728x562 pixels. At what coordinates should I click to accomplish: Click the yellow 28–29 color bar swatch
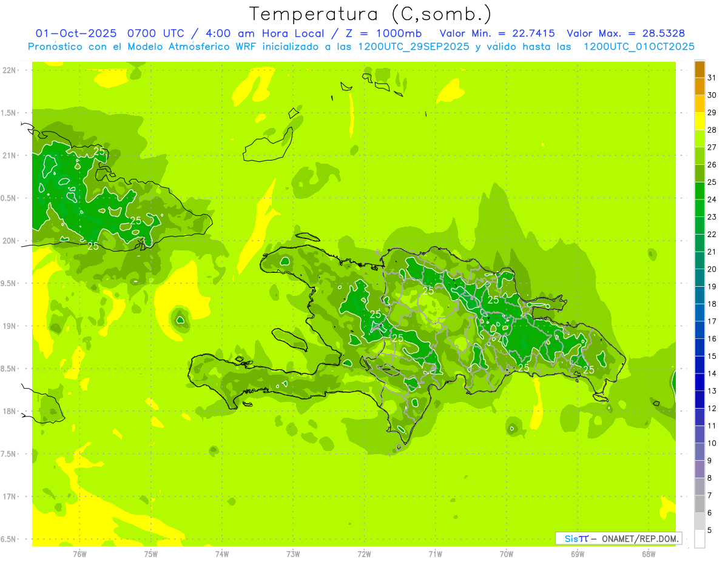pyautogui.click(x=699, y=121)
